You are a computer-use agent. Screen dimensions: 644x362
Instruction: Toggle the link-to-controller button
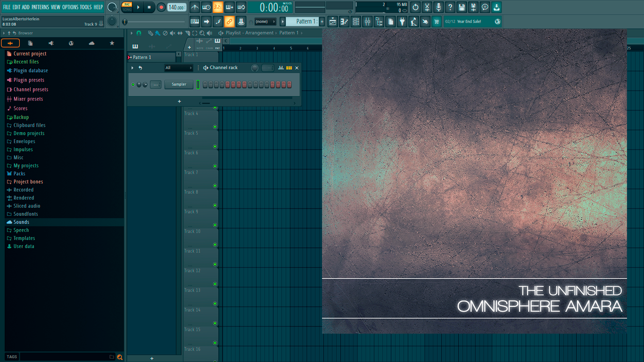229,21
